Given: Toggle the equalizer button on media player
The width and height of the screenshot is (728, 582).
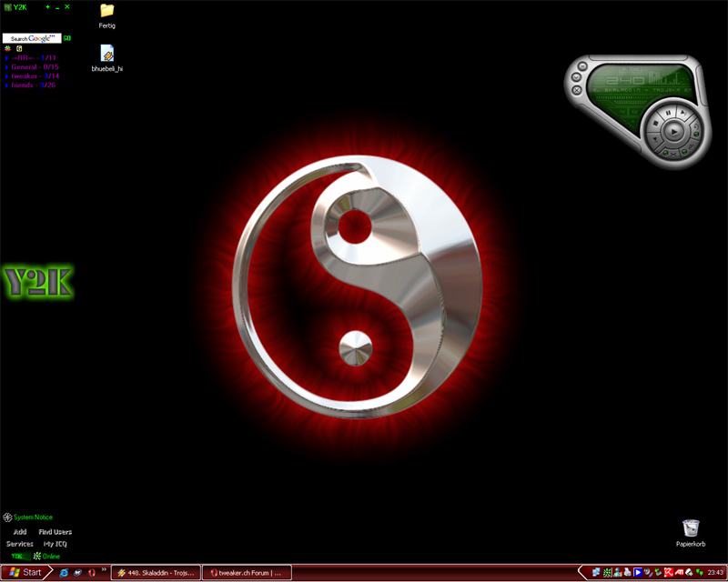Looking at the screenshot, I should [x=691, y=146].
